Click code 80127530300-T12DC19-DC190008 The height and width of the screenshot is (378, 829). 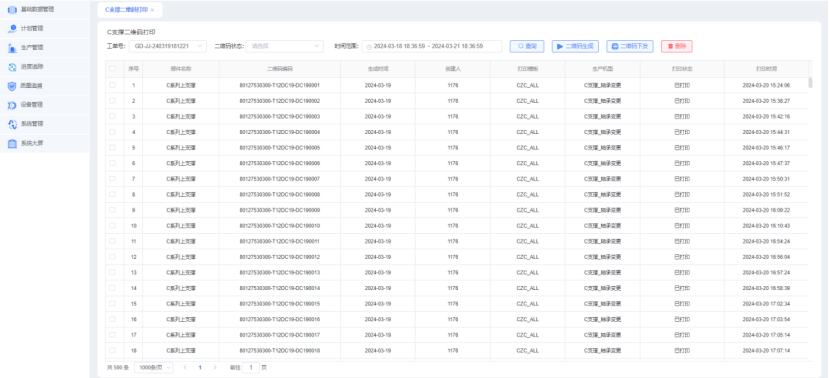pyautogui.click(x=280, y=195)
